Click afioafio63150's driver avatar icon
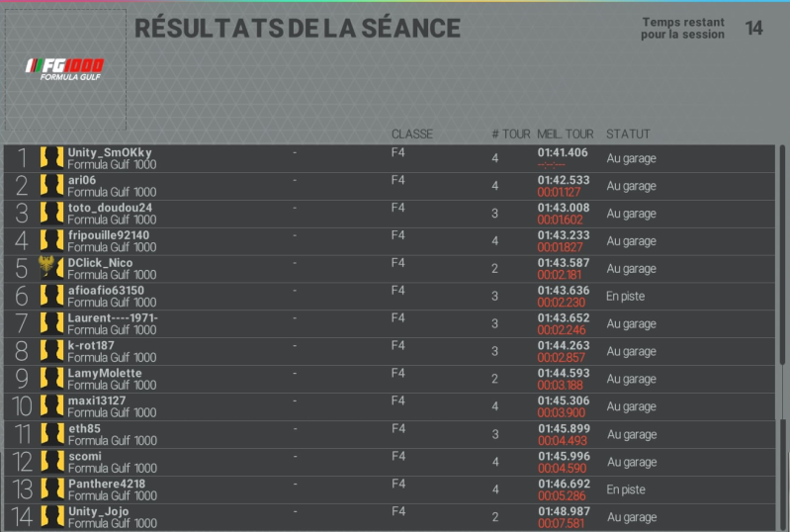This screenshot has width=790, height=532. 51,296
